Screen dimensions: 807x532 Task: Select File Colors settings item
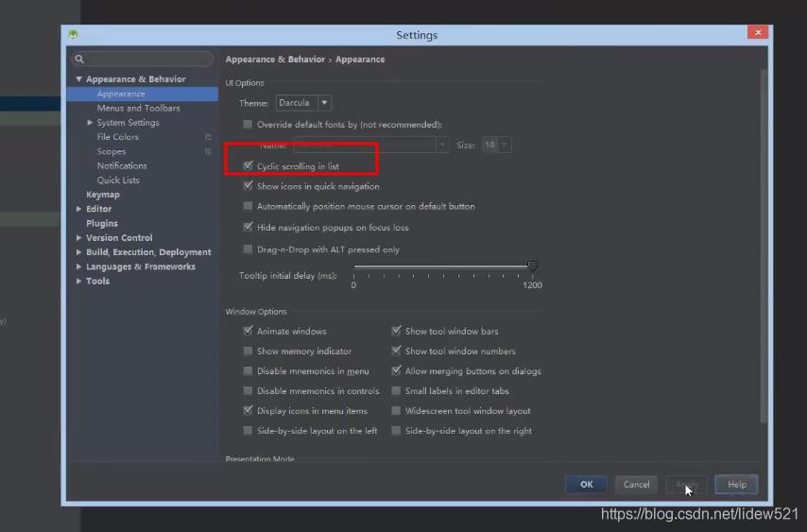click(x=118, y=137)
